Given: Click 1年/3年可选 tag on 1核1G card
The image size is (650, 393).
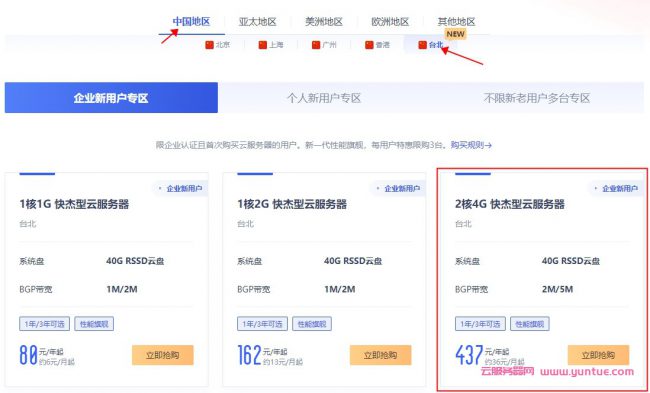Looking at the screenshot, I should (x=44, y=324).
